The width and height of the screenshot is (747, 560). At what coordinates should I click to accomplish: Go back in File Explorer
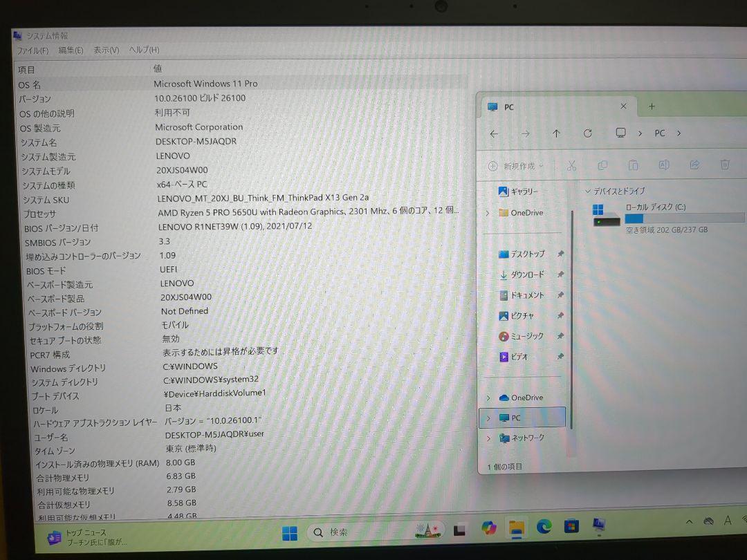(x=494, y=134)
